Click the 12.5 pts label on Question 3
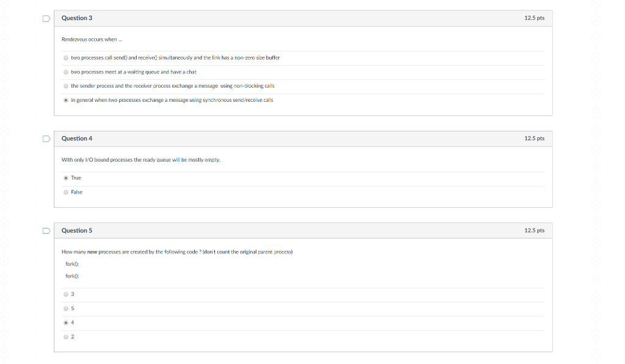The height and width of the screenshot is (364, 625). click(534, 18)
